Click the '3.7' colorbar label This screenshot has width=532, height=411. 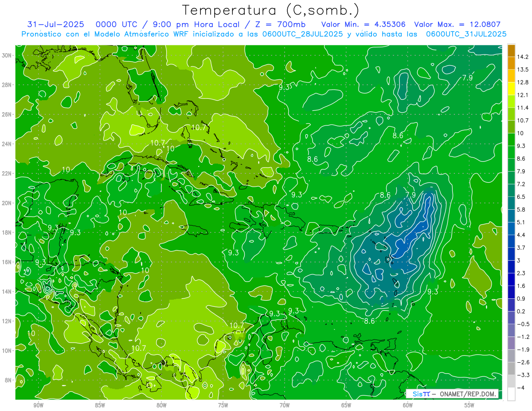tap(520, 247)
